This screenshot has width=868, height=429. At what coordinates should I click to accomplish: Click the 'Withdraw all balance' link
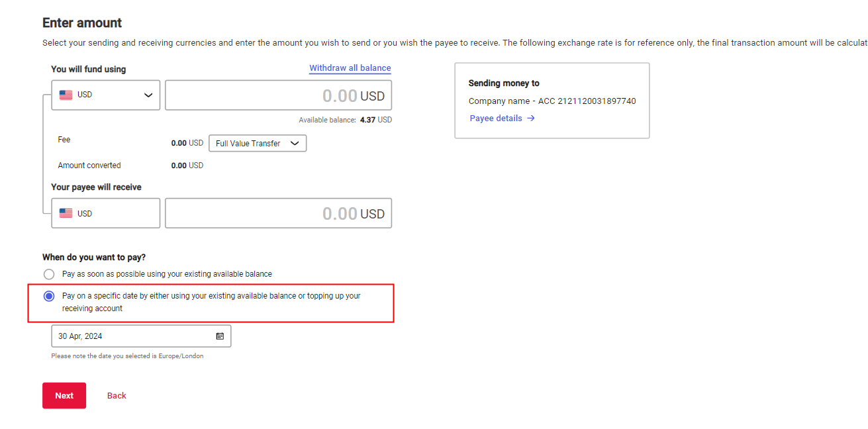(x=350, y=68)
